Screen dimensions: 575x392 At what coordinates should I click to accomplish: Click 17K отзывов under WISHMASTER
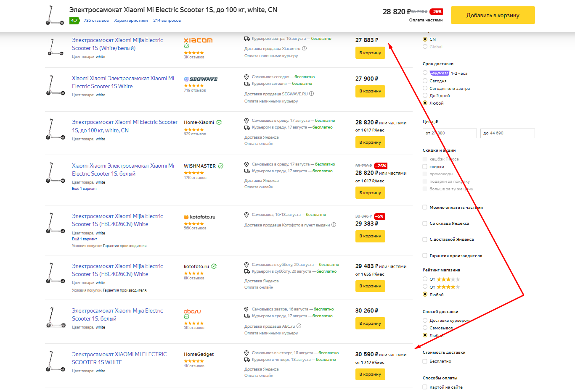[x=195, y=178]
